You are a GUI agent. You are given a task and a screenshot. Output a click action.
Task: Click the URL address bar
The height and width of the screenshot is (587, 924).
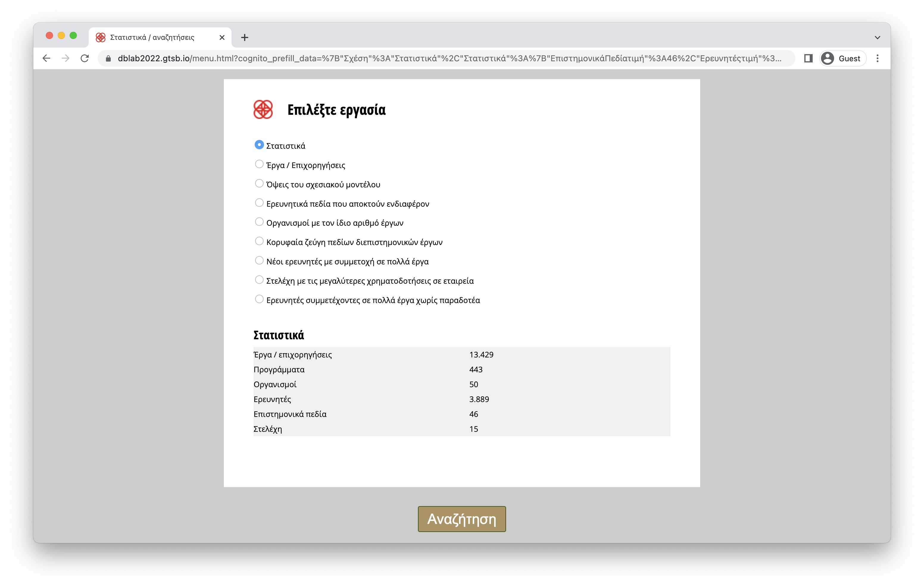[x=449, y=58]
